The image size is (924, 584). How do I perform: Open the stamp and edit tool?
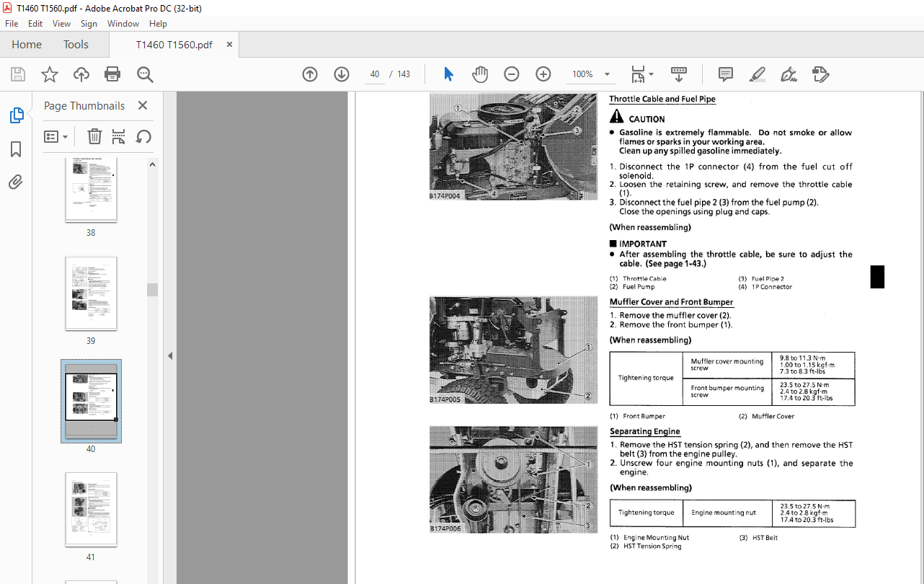click(x=820, y=74)
